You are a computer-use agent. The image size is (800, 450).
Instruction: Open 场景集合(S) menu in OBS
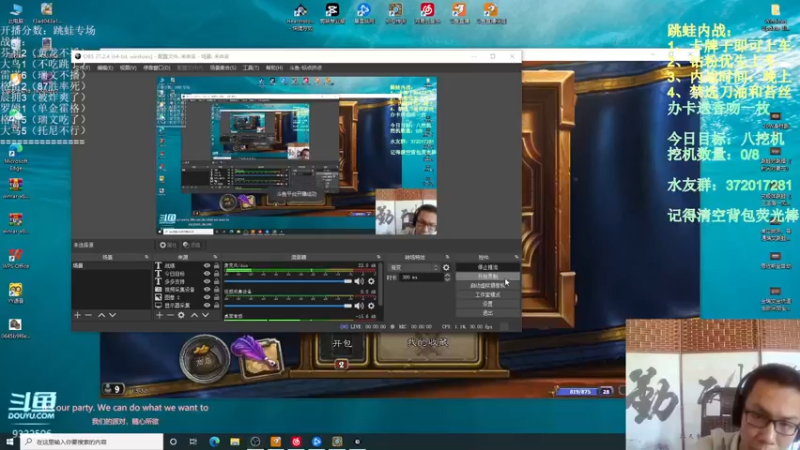point(223,68)
